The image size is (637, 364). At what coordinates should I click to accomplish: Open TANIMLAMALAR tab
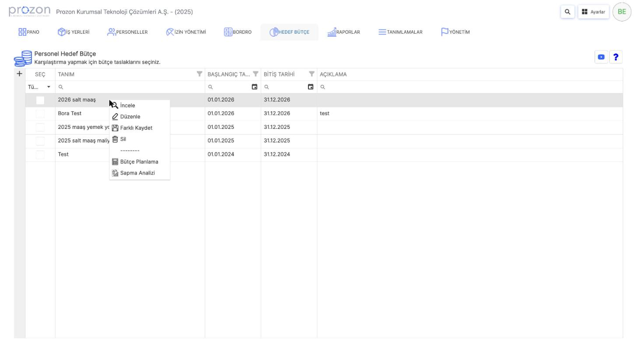click(x=400, y=32)
